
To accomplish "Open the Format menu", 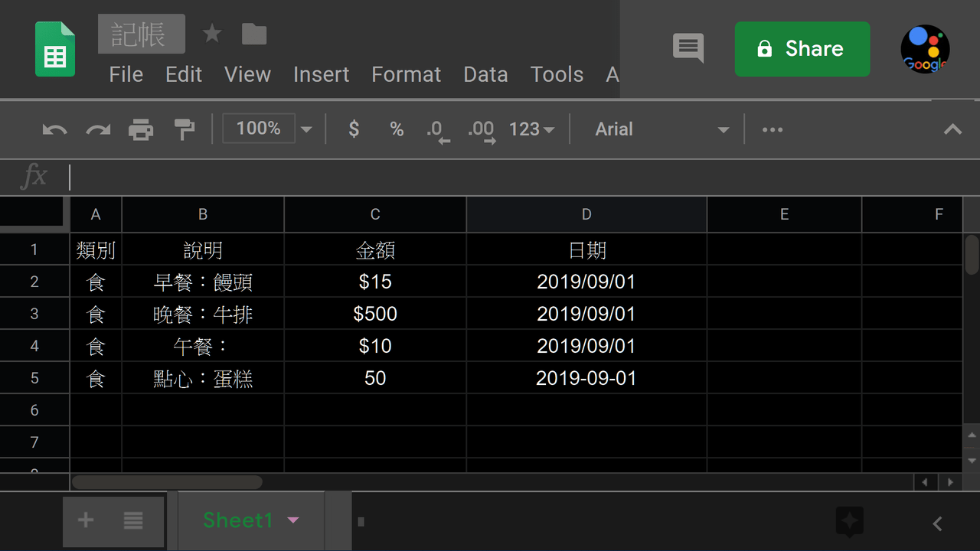I will point(406,74).
